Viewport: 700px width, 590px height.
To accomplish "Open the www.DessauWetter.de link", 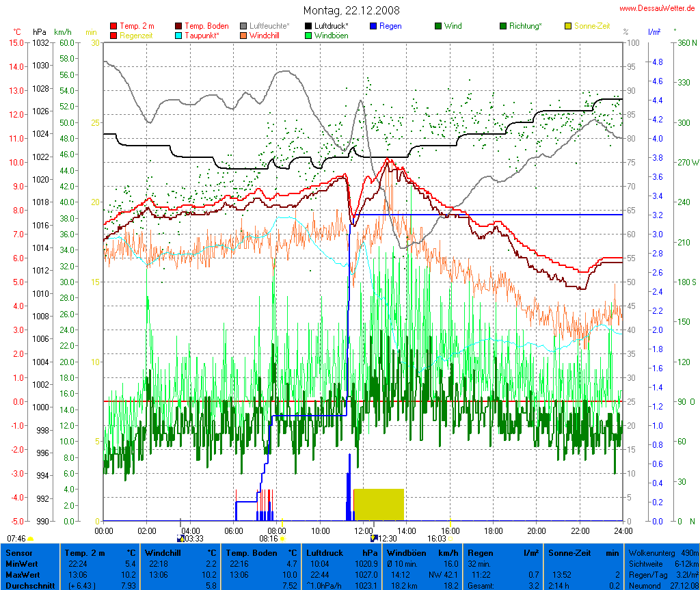I will [x=658, y=8].
